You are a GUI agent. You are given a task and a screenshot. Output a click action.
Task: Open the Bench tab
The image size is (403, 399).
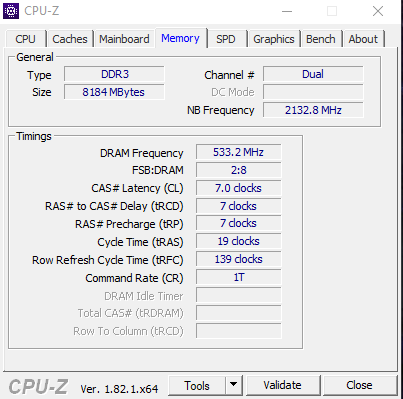point(321,39)
